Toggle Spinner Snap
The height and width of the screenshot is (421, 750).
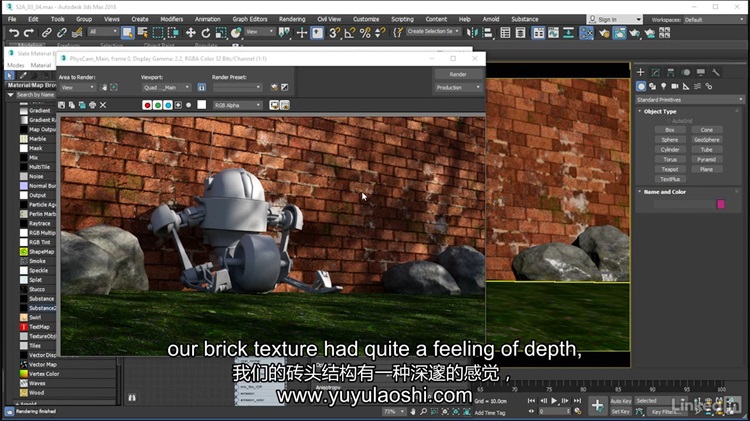(x=380, y=33)
